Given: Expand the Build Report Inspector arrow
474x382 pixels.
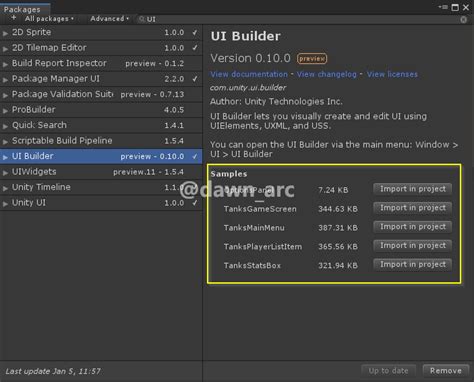Looking at the screenshot, I should (x=5, y=64).
